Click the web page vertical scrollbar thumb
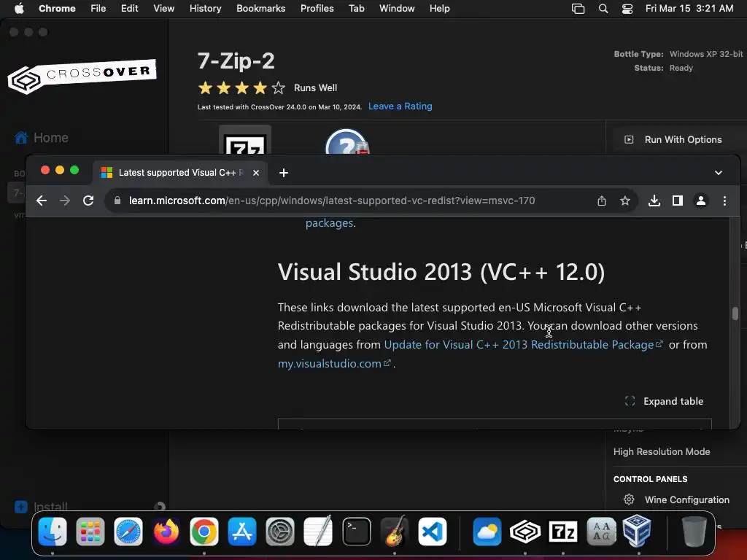747x560 pixels. pos(735,314)
